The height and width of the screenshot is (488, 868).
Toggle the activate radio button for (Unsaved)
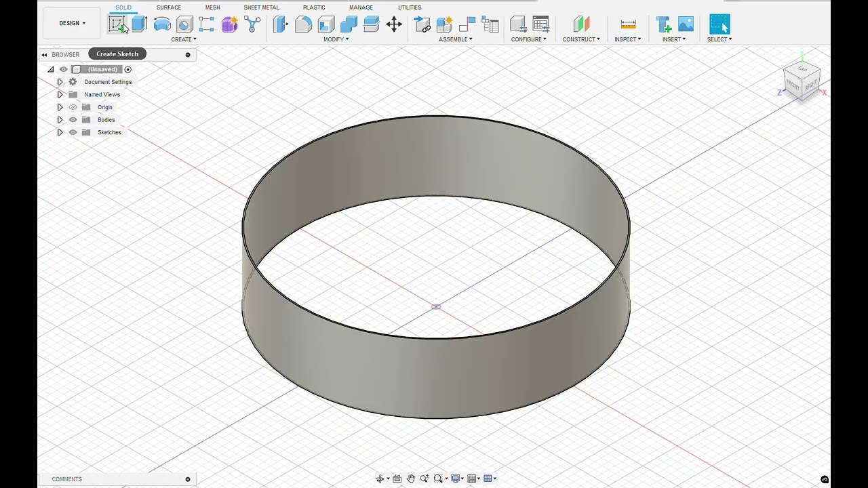click(127, 69)
